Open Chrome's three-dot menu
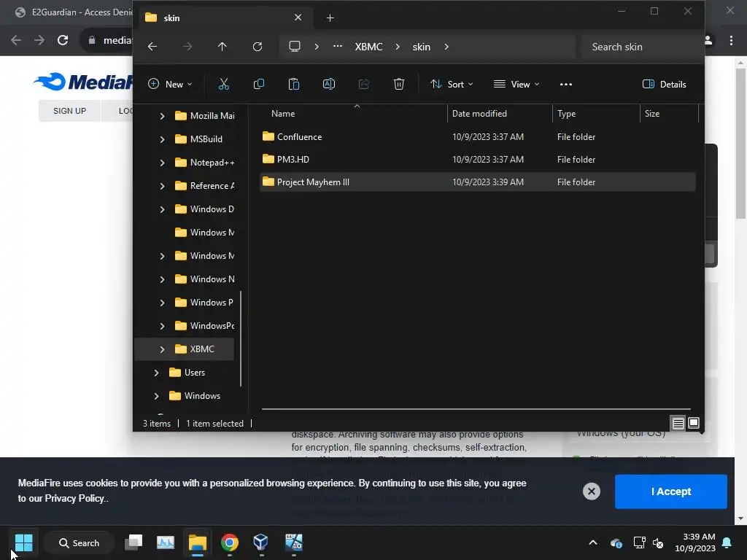Screen dimensions: 747x560 [x=731, y=40]
